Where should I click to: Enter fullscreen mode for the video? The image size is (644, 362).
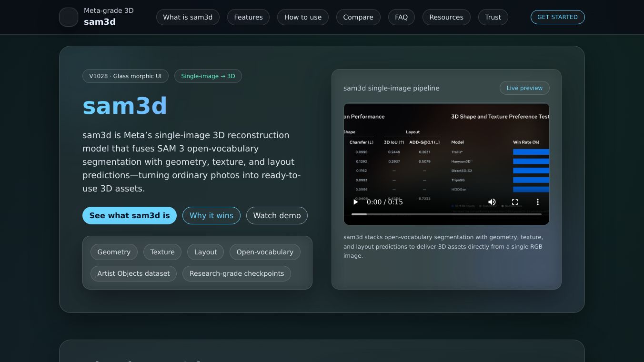pyautogui.click(x=515, y=202)
